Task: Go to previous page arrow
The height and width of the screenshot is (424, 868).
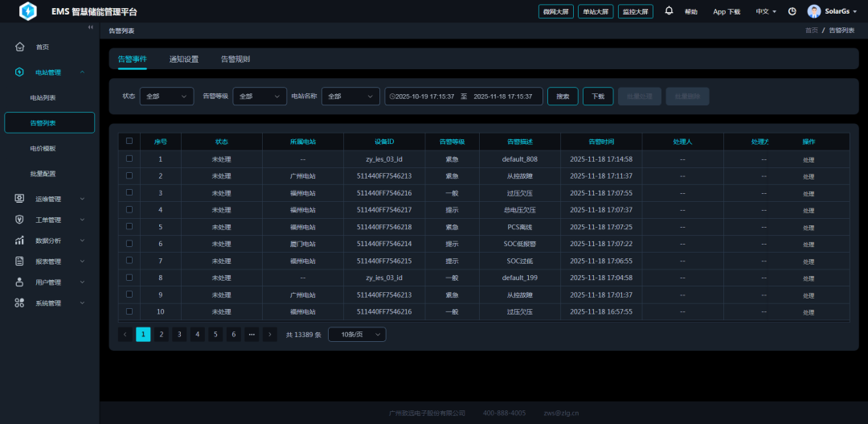Action: (x=125, y=334)
